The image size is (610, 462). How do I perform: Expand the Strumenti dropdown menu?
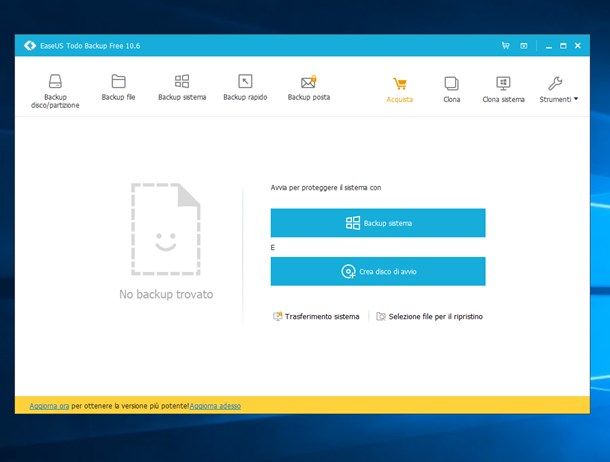[x=558, y=89]
